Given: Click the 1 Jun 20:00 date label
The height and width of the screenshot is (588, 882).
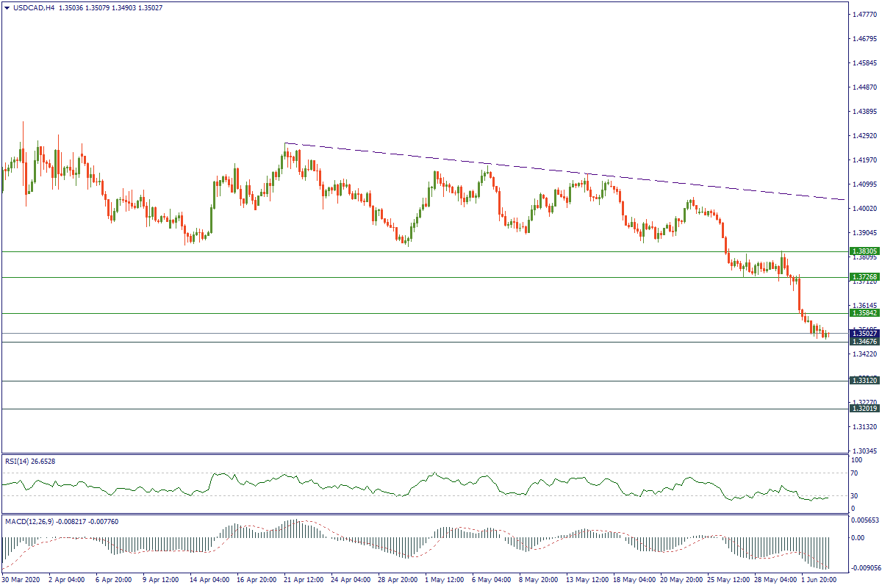Looking at the screenshot, I should [817, 580].
